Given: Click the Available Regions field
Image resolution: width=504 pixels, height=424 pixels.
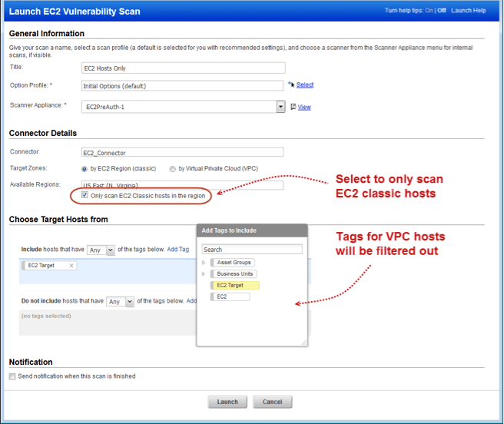Looking at the screenshot, I should tap(182, 185).
